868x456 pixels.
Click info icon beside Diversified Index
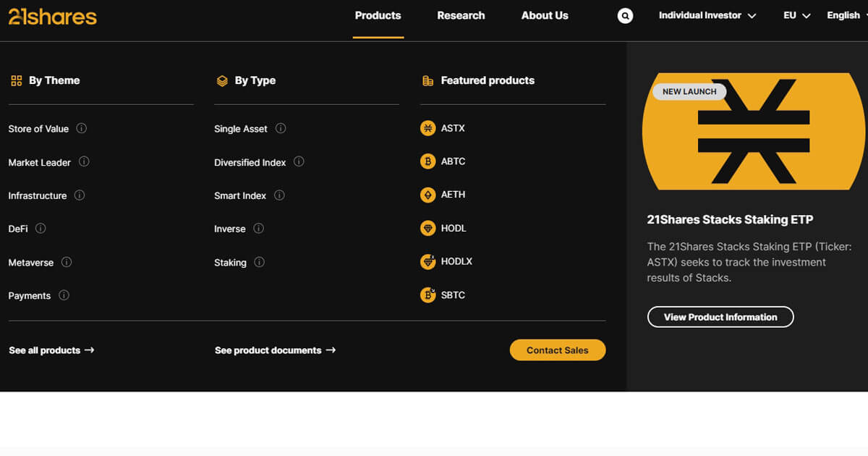(299, 161)
